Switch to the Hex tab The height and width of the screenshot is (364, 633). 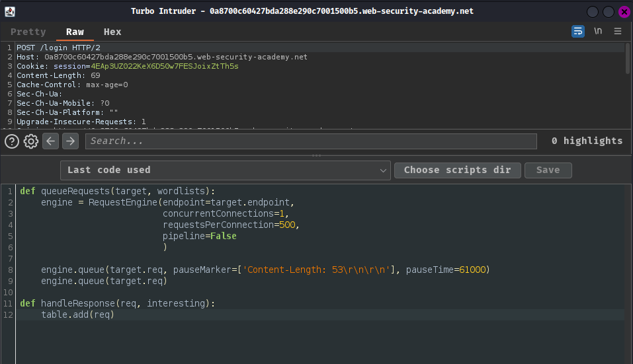tap(112, 32)
